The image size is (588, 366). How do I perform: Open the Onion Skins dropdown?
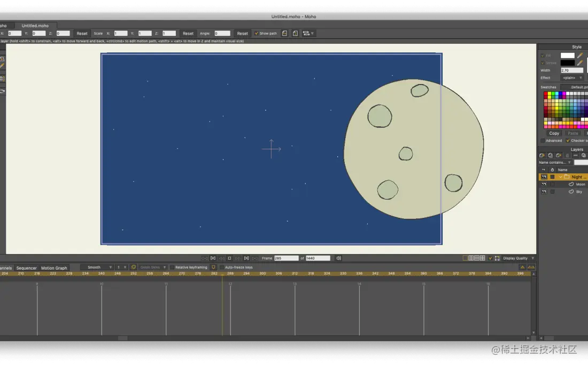pyautogui.click(x=152, y=267)
